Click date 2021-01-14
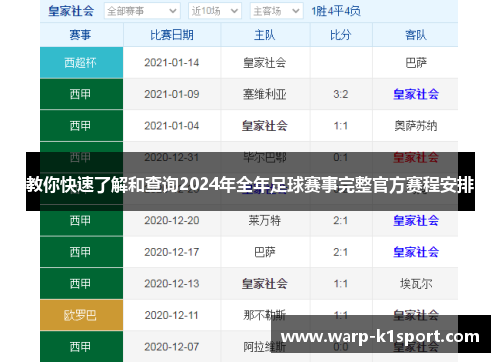 coord(172,63)
